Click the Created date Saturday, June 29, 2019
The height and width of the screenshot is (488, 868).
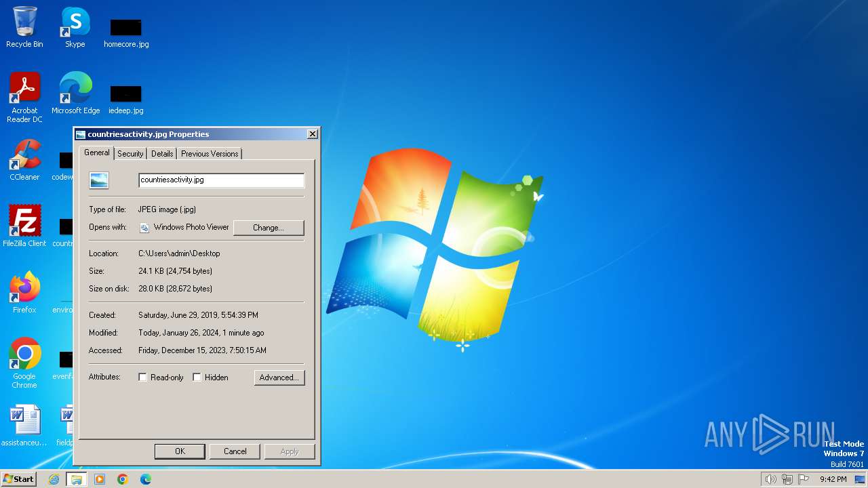(x=198, y=315)
